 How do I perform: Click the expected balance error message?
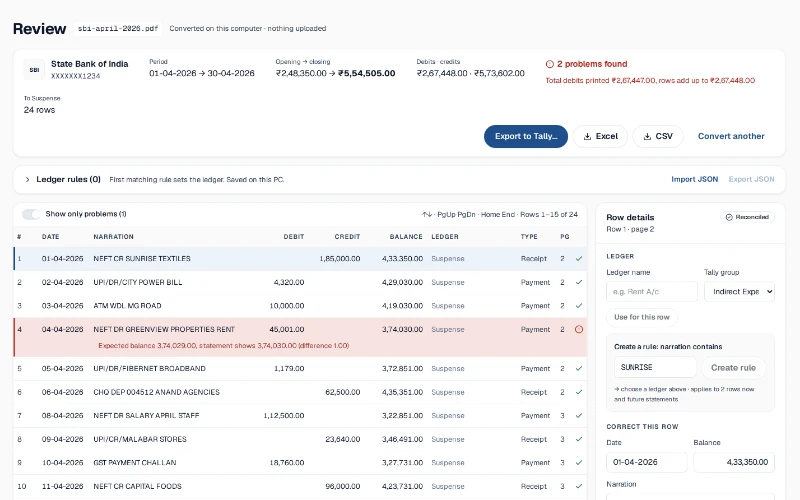[223, 346]
